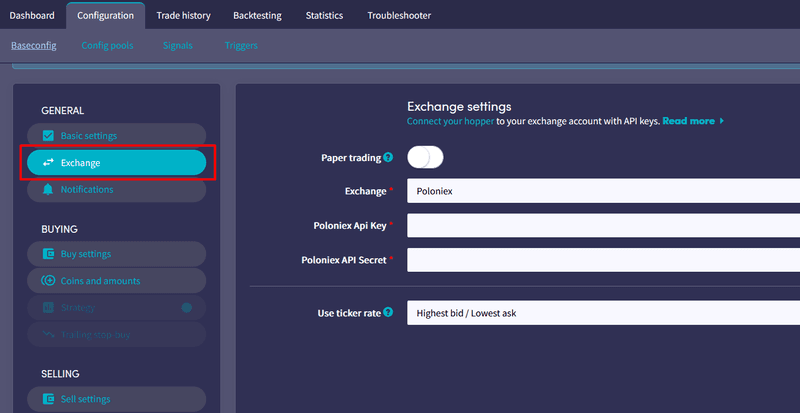Image resolution: width=800 pixels, height=413 pixels.
Task: Open Config pools sub-tab
Action: (107, 45)
